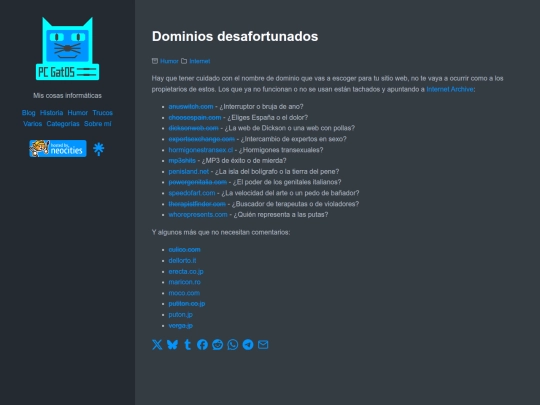540x405 pixels.
Task: Share the post on Tumblr
Action: point(187,344)
